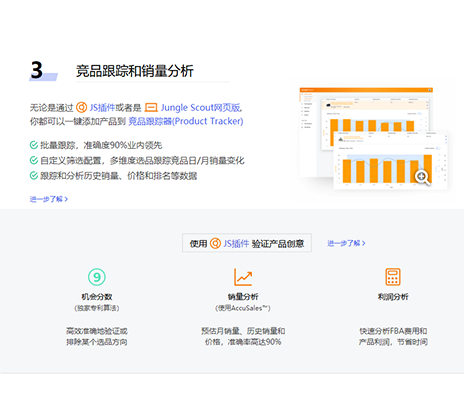The width and height of the screenshot is (464, 420).
Task: Click the green 机会分数 number nine icon
Action: click(97, 277)
